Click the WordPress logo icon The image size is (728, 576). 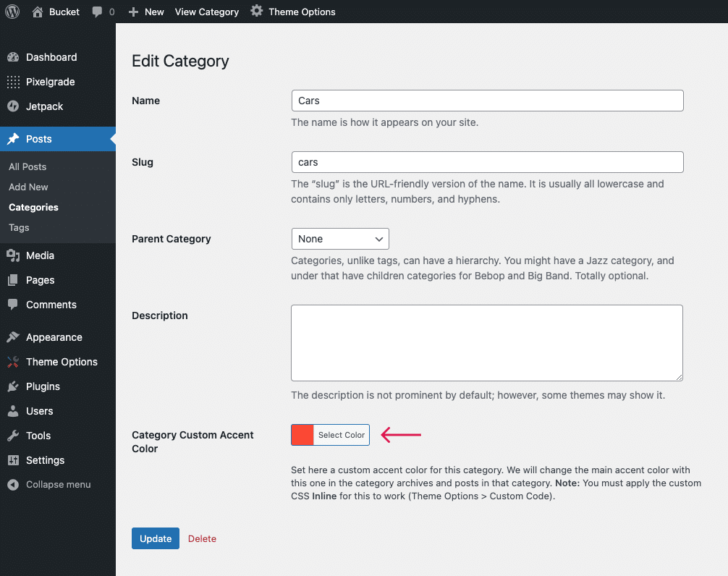[x=12, y=12]
